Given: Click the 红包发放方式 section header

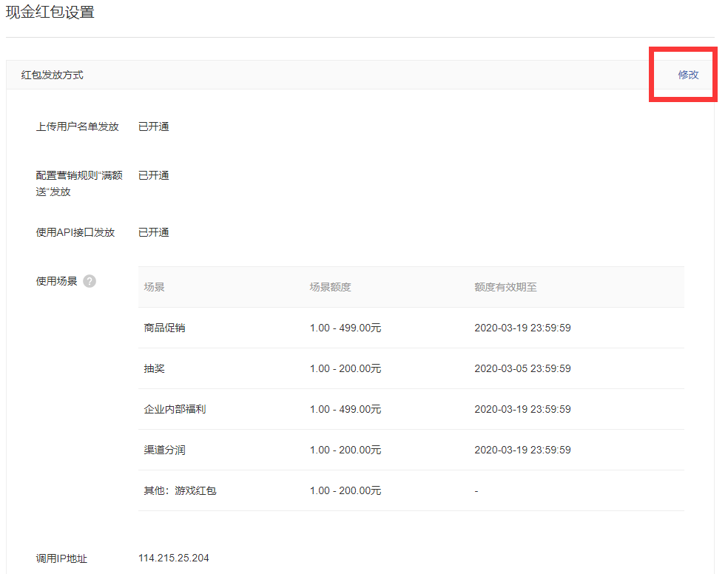Looking at the screenshot, I should 53,75.
